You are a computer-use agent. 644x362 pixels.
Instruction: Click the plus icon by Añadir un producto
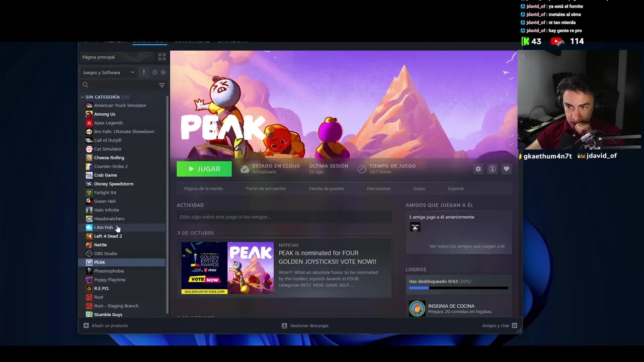click(86, 326)
